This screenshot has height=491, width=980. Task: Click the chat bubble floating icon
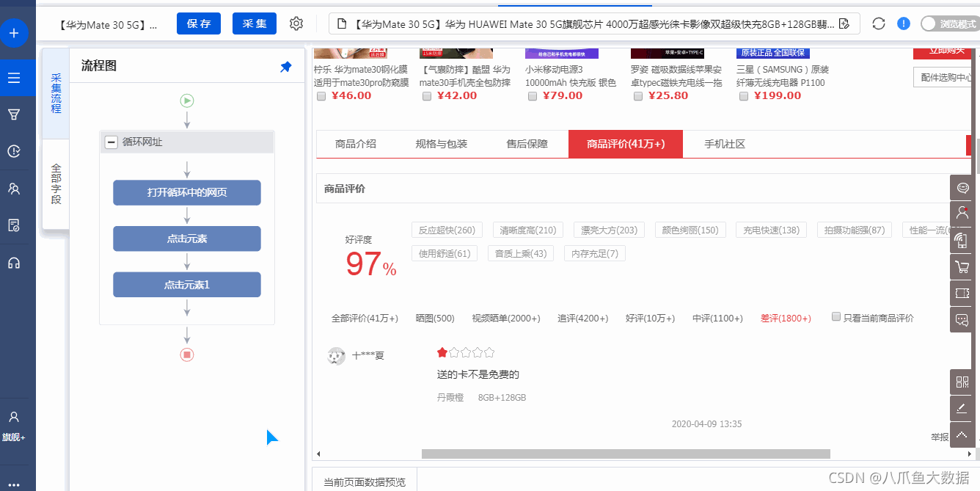(x=962, y=319)
